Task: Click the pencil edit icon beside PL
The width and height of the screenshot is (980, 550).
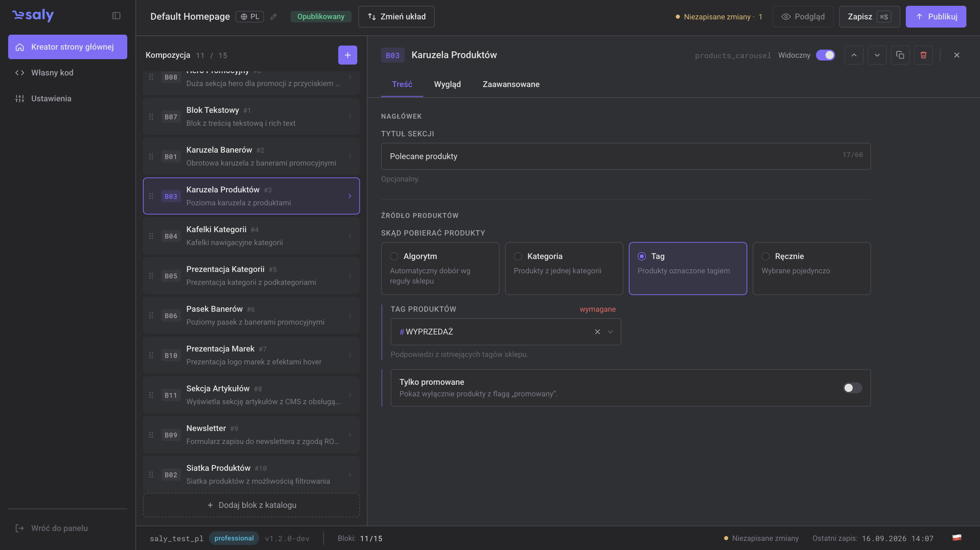Action: pyautogui.click(x=274, y=17)
